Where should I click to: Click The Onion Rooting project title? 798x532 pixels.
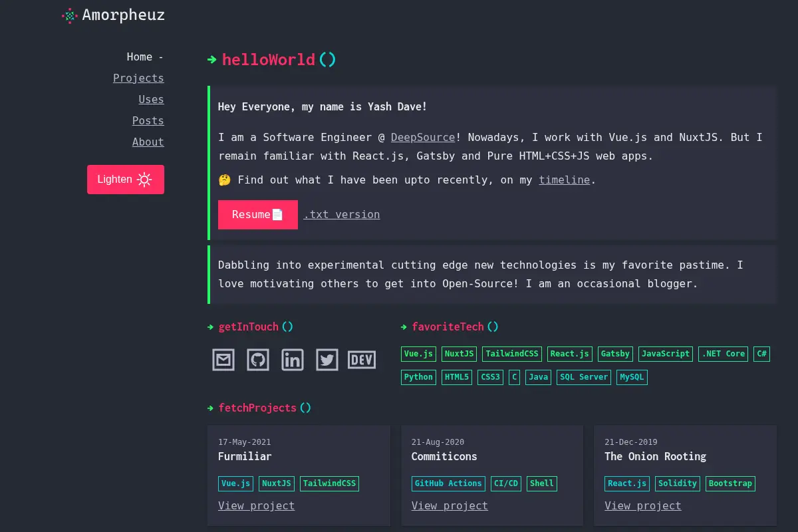coord(655,456)
